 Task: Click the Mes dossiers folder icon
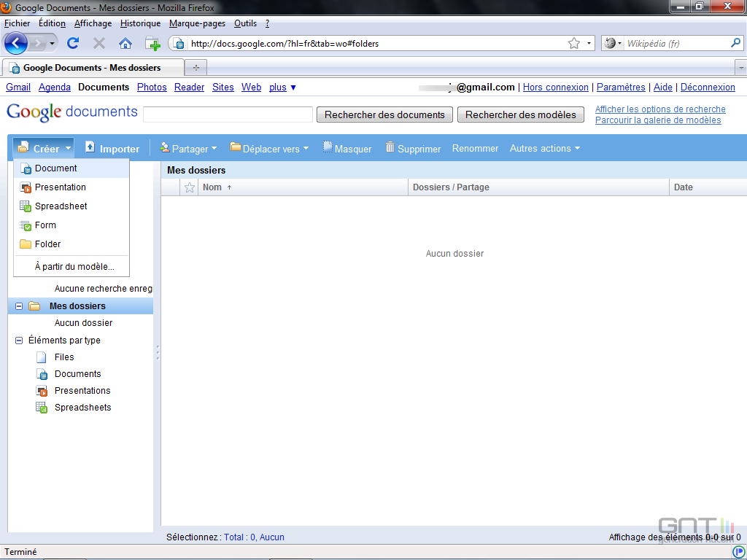(x=34, y=306)
